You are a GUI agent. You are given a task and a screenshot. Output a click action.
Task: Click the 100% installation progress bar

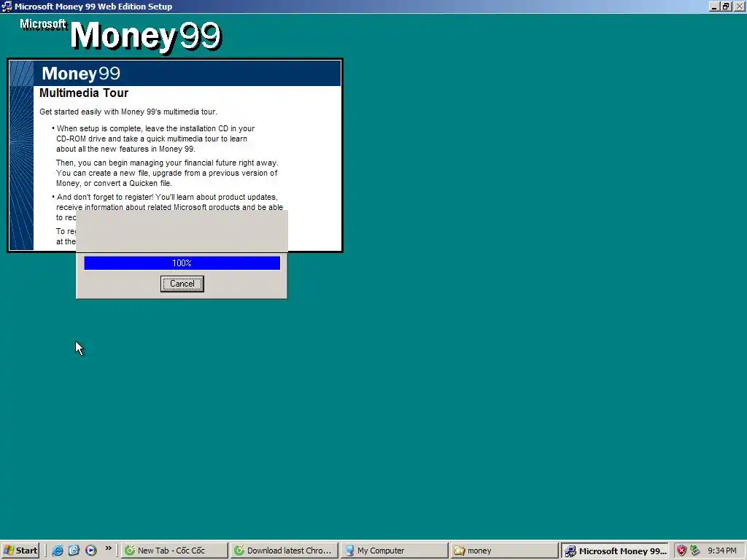(x=182, y=262)
